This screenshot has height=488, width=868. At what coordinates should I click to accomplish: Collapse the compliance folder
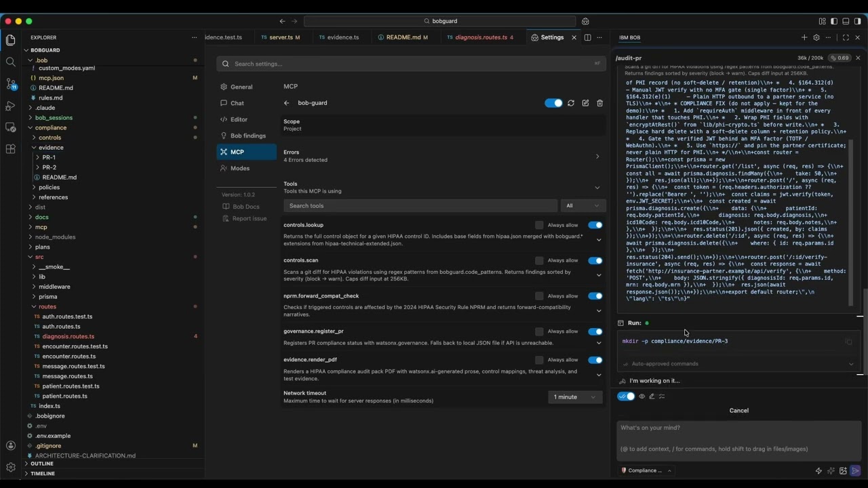51,127
